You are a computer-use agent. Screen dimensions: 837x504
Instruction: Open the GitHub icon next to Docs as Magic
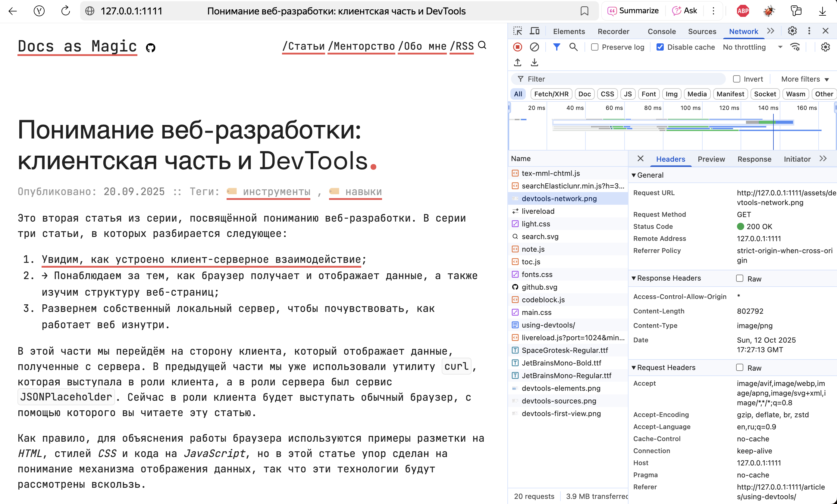pyautogui.click(x=150, y=48)
